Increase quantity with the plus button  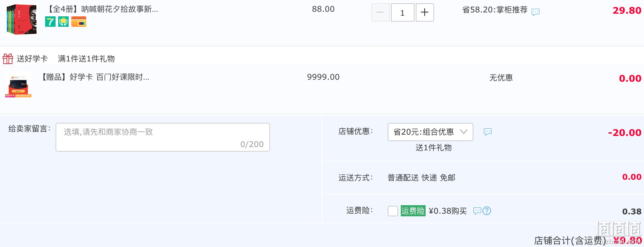pos(425,12)
